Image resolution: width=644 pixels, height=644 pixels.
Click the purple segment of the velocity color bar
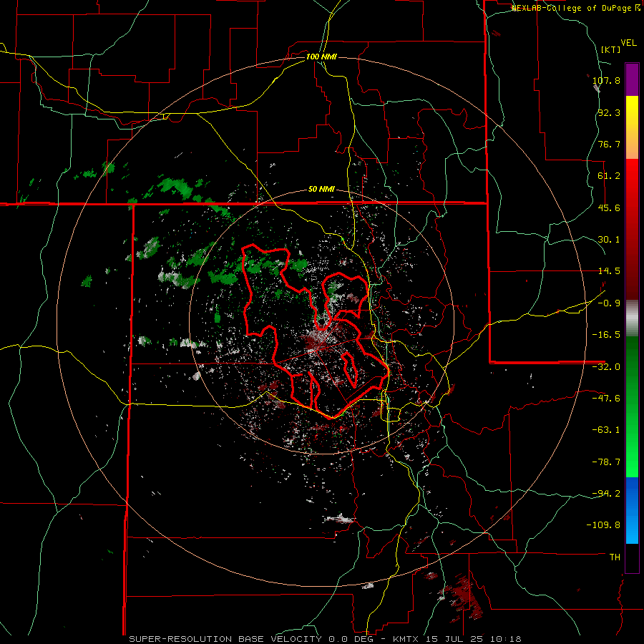(632, 79)
